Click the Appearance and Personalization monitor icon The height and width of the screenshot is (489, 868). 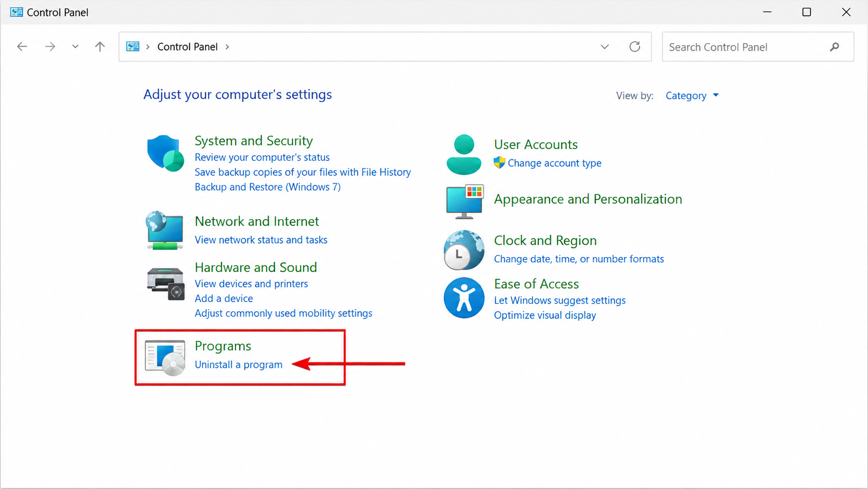click(465, 202)
